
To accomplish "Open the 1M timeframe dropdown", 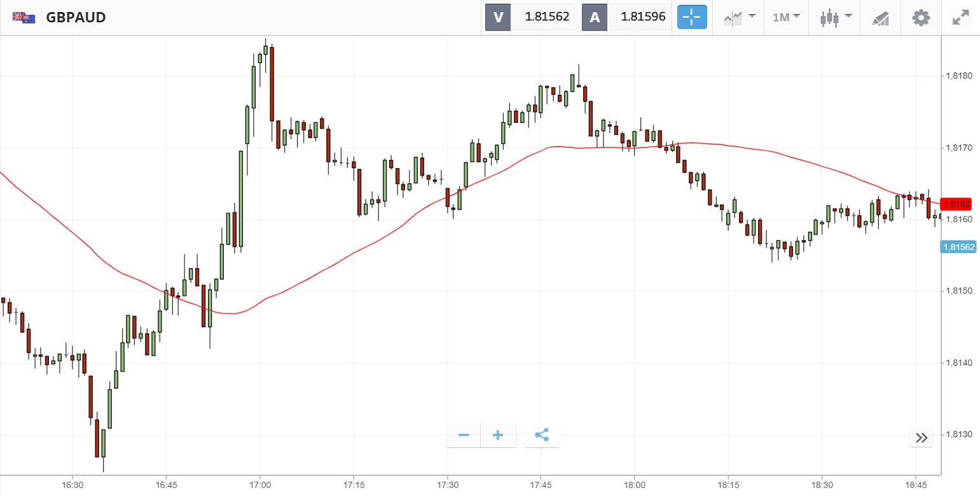I will pos(786,17).
